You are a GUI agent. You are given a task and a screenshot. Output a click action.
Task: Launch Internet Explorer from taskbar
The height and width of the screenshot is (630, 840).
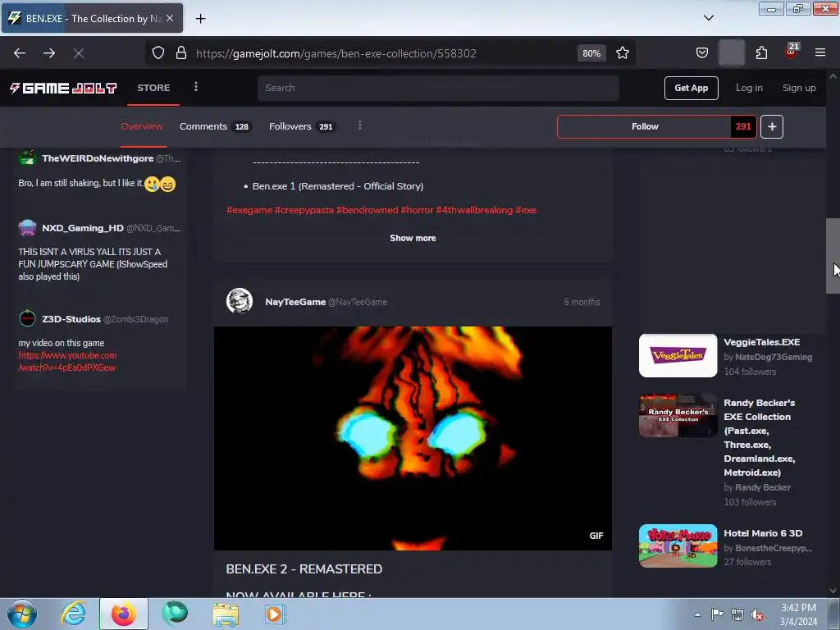pyautogui.click(x=73, y=614)
